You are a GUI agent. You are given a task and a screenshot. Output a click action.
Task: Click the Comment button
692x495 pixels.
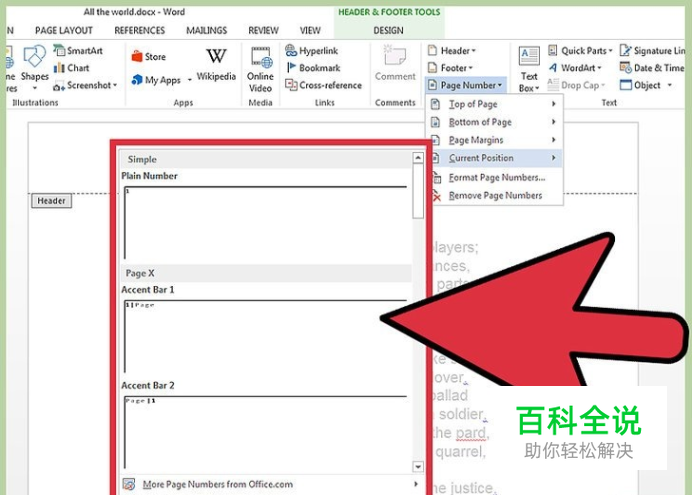point(395,63)
